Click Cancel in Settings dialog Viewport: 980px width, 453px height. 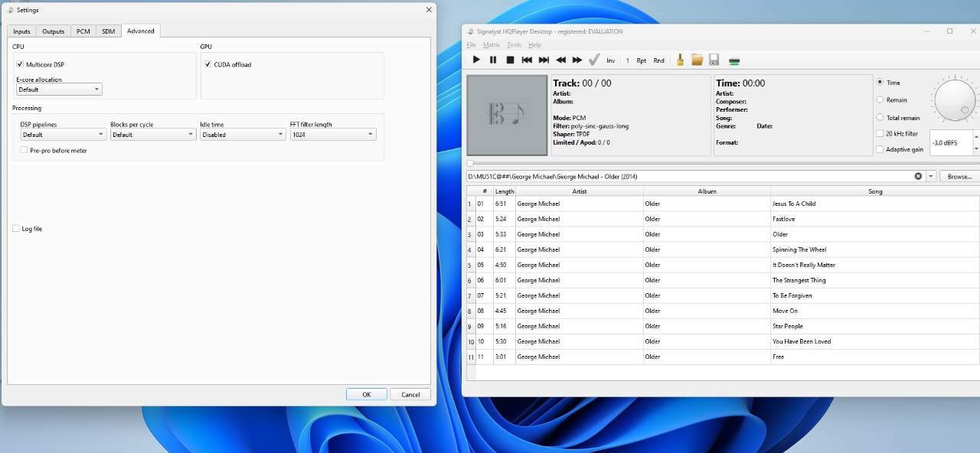(x=410, y=394)
